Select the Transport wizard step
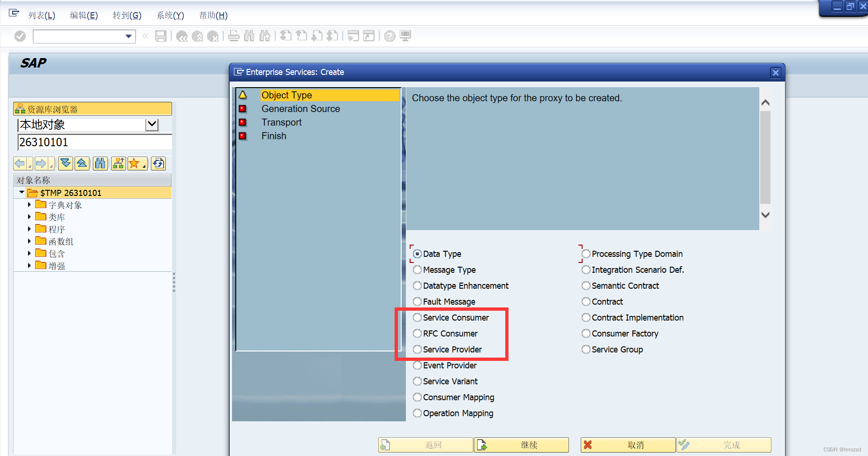This screenshot has height=456, width=868. [x=281, y=122]
